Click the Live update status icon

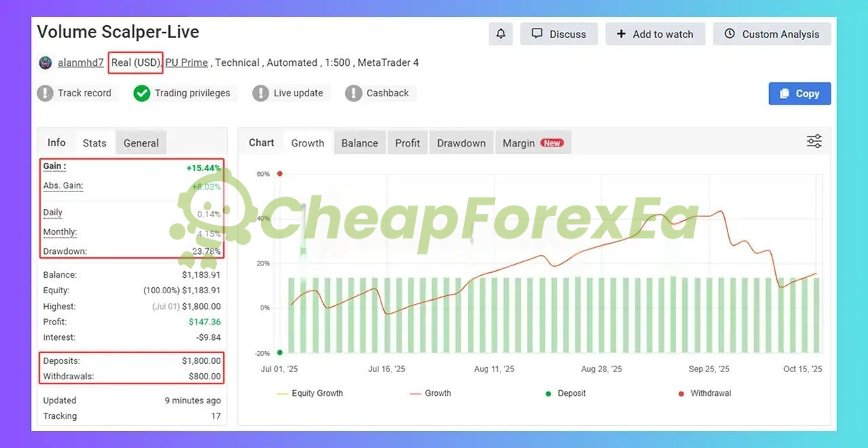click(x=260, y=93)
